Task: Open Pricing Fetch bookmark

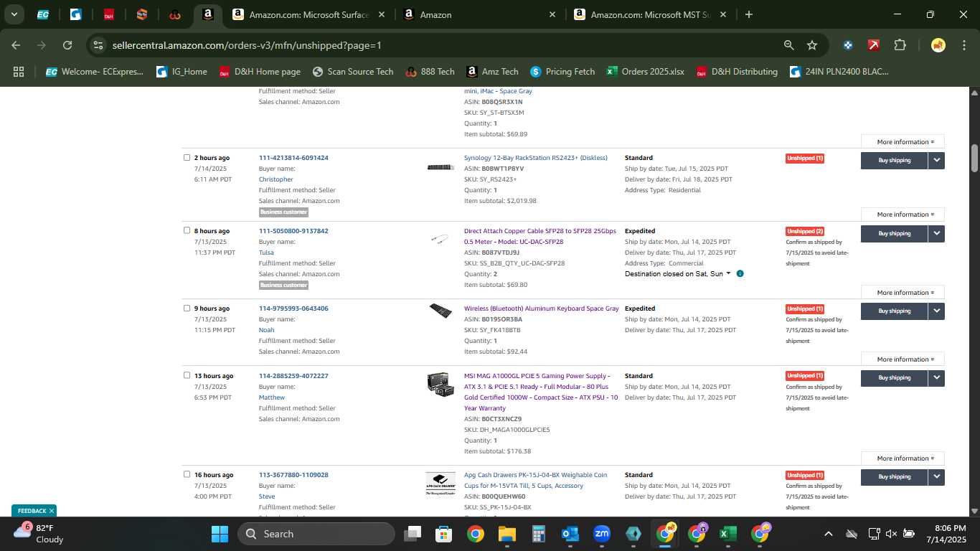Action: (562, 72)
